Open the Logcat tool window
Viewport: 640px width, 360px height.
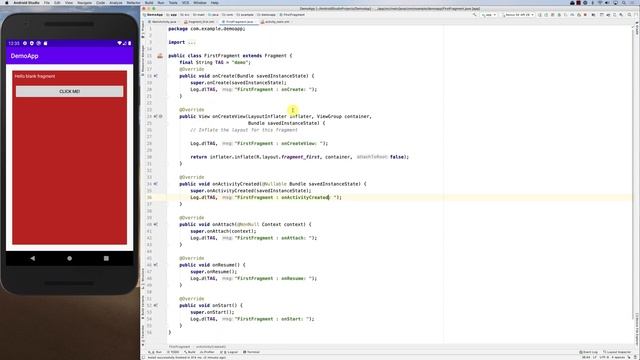click(230, 352)
